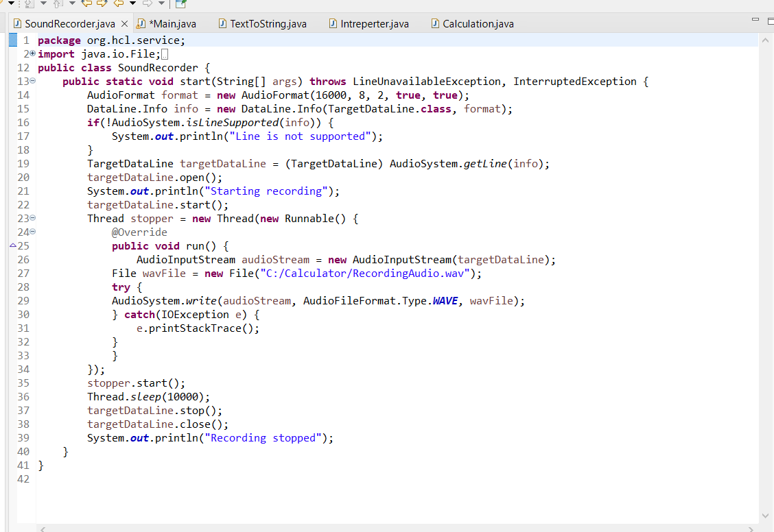The width and height of the screenshot is (774, 532).
Task: Open the back history dropdown arrow
Action: (132, 4)
